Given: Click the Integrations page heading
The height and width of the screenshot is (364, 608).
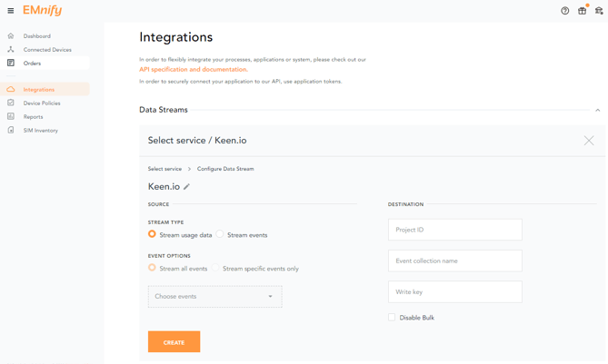Looking at the screenshot, I should click(x=175, y=37).
